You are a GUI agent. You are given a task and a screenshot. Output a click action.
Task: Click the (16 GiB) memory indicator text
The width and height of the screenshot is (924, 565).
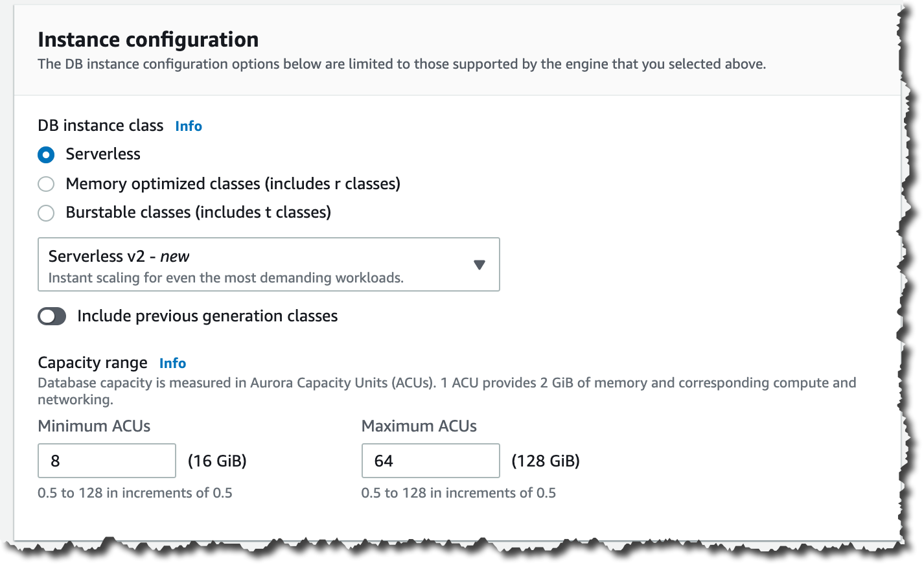click(x=217, y=461)
